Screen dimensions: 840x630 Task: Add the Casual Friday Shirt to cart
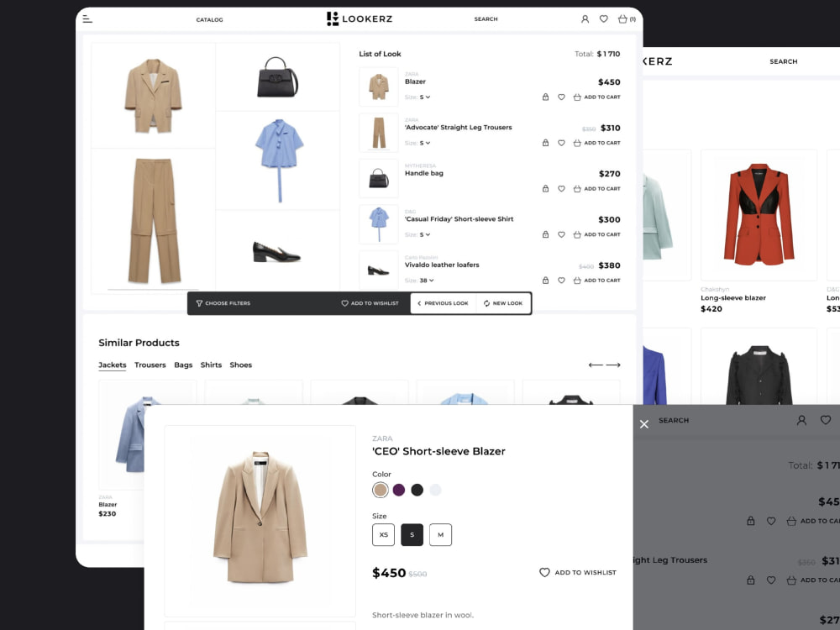[x=596, y=234]
